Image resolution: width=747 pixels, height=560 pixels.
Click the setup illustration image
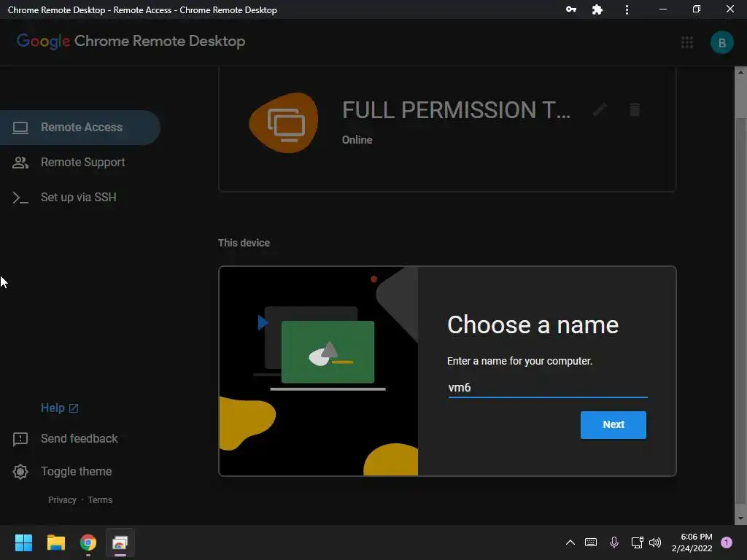point(319,371)
